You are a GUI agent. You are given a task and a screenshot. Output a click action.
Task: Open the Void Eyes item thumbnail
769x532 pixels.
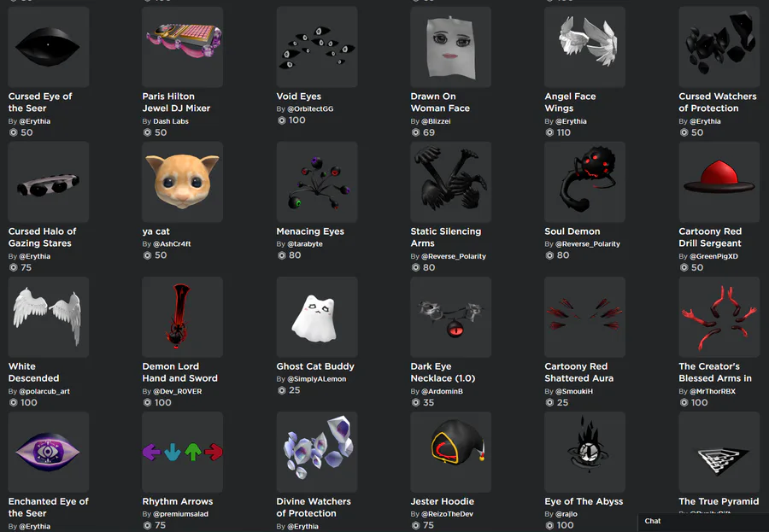[x=317, y=47]
